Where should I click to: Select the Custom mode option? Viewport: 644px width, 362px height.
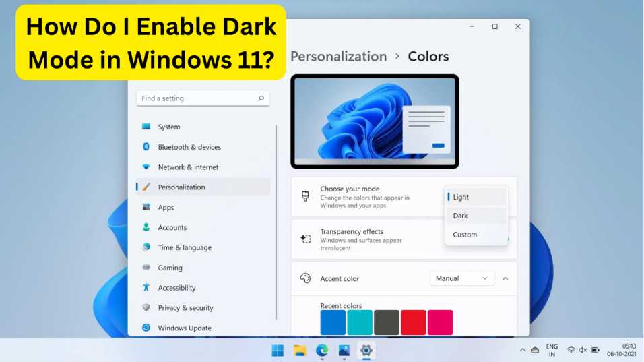(x=476, y=235)
